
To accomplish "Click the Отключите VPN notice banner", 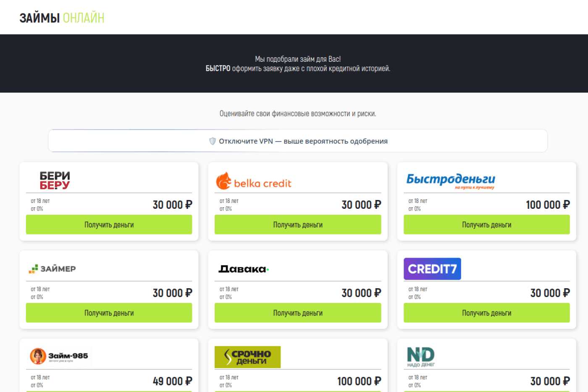I will tap(298, 141).
